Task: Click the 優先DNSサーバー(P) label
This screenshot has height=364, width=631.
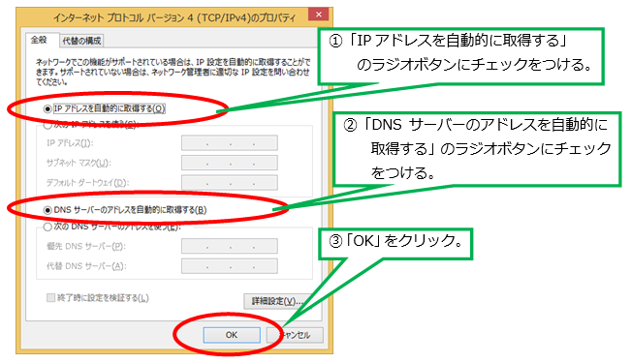Action: (x=85, y=246)
